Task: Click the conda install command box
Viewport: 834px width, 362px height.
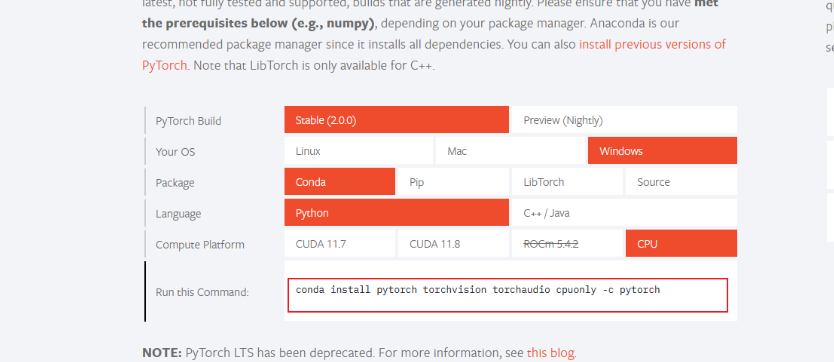Action: coord(507,294)
